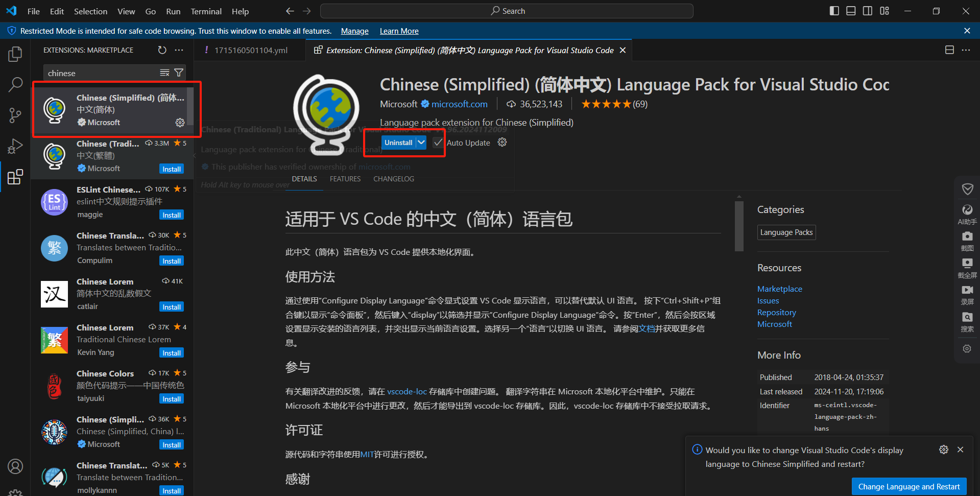Click Change Language and Restart button
This screenshot has width=980, height=496.
pos(909,486)
